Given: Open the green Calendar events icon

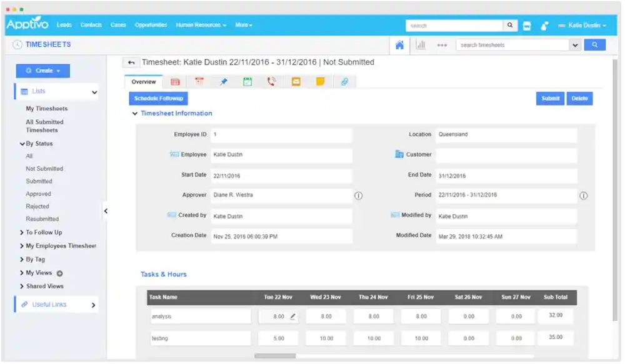Looking at the screenshot, I should tap(247, 81).
